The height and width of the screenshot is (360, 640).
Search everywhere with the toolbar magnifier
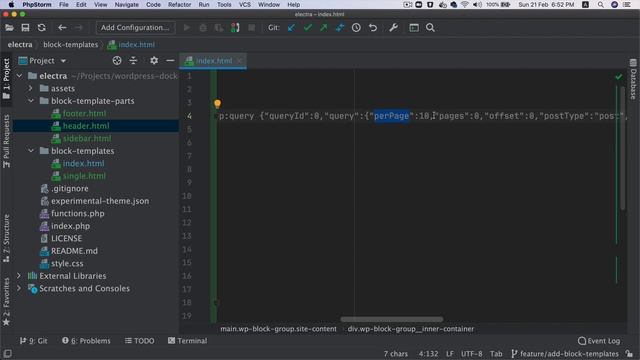[x=430, y=28]
